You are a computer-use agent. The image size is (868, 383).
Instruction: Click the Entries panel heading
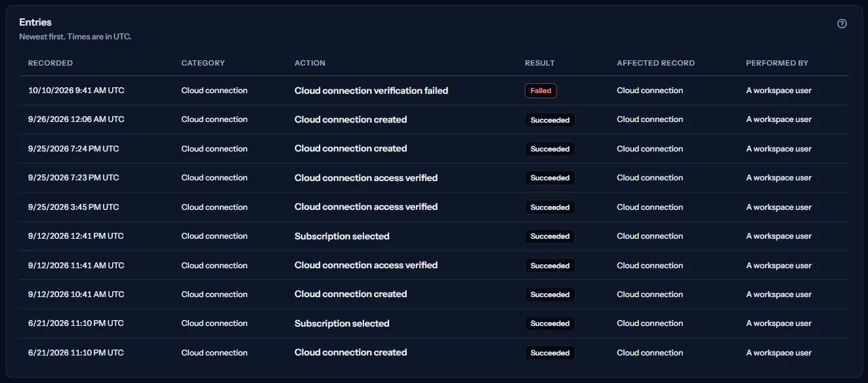[35, 22]
